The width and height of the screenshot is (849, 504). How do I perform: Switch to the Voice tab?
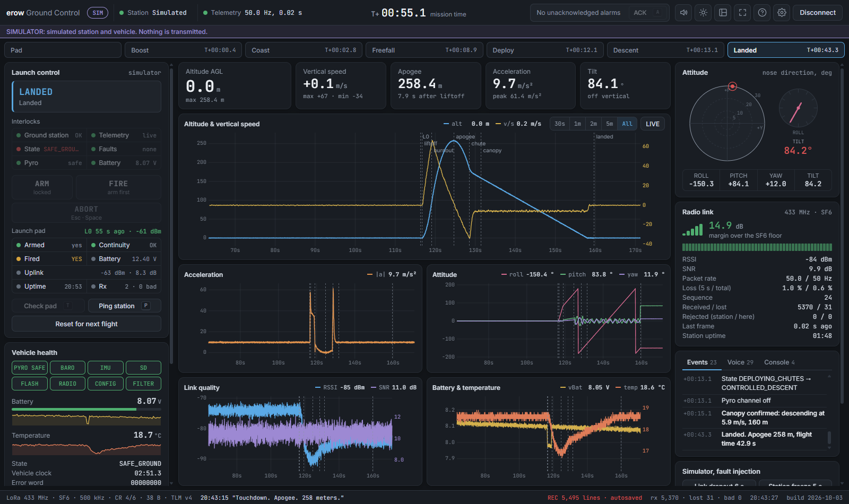740,362
